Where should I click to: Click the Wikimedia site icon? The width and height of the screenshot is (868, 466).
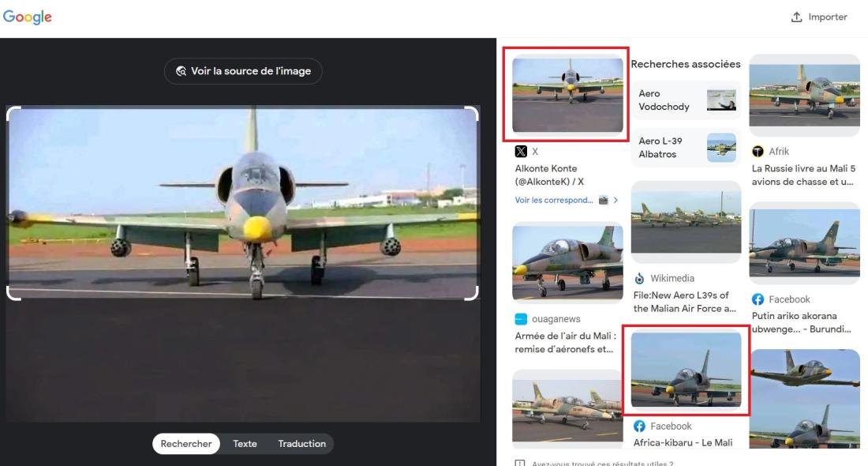click(x=639, y=278)
